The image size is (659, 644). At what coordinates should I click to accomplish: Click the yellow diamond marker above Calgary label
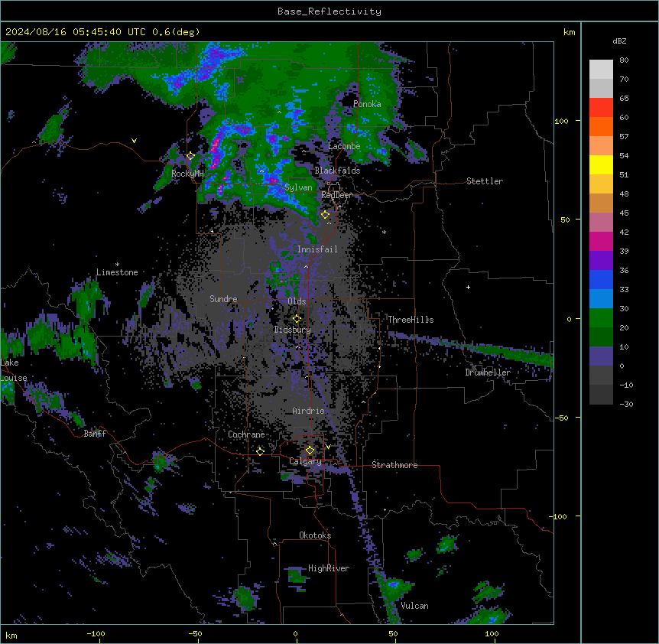[x=310, y=450]
